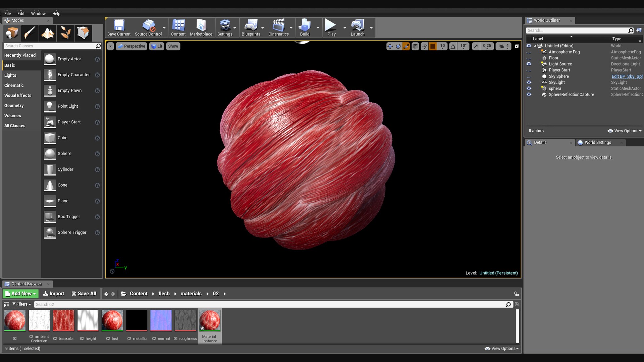The height and width of the screenshot is (362, 644).
Task: Select the Landscape mode tool
Action: (48, 33)
